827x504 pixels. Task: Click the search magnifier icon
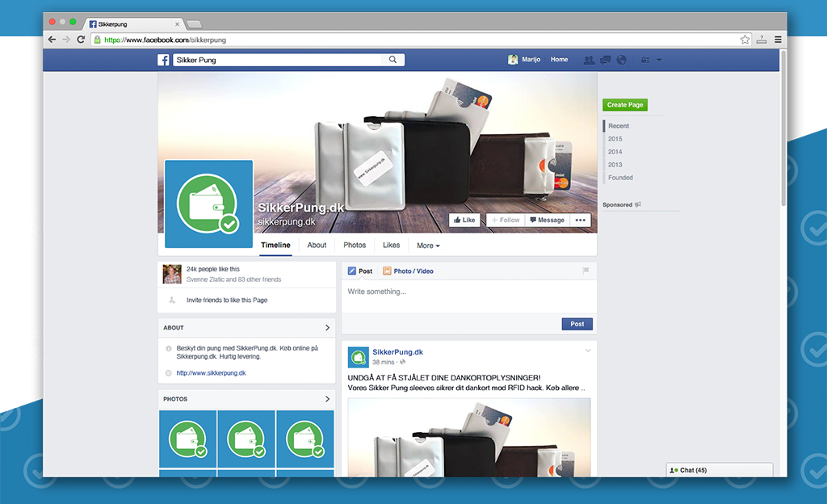[x=393, y=60]
